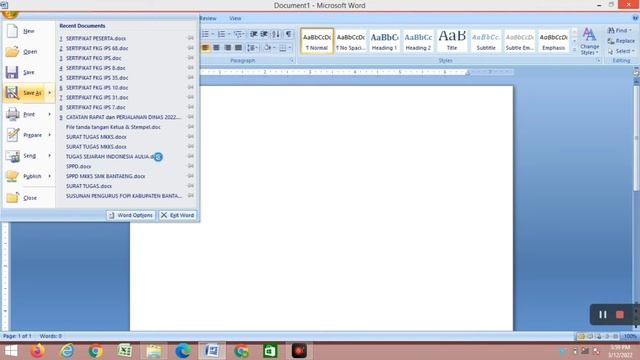Click the Exit Word button
Image resolution: width=640 pixels, height=360 pixels.
tap(178, 215)
